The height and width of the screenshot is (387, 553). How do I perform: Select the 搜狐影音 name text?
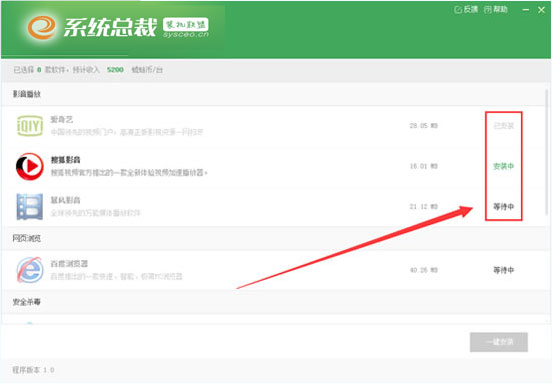66,160
